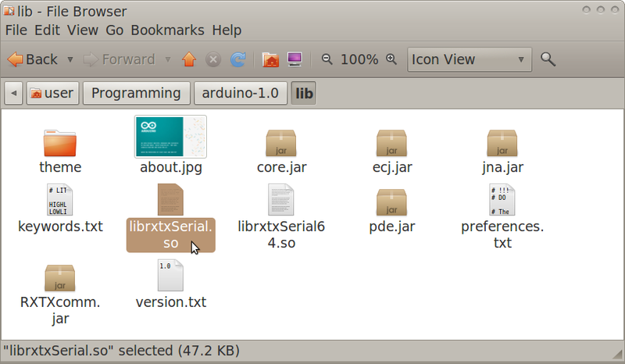This screenshot has width=625, height=364.
Task: Click the about.jpg file name label
Action: coord(171,167)
